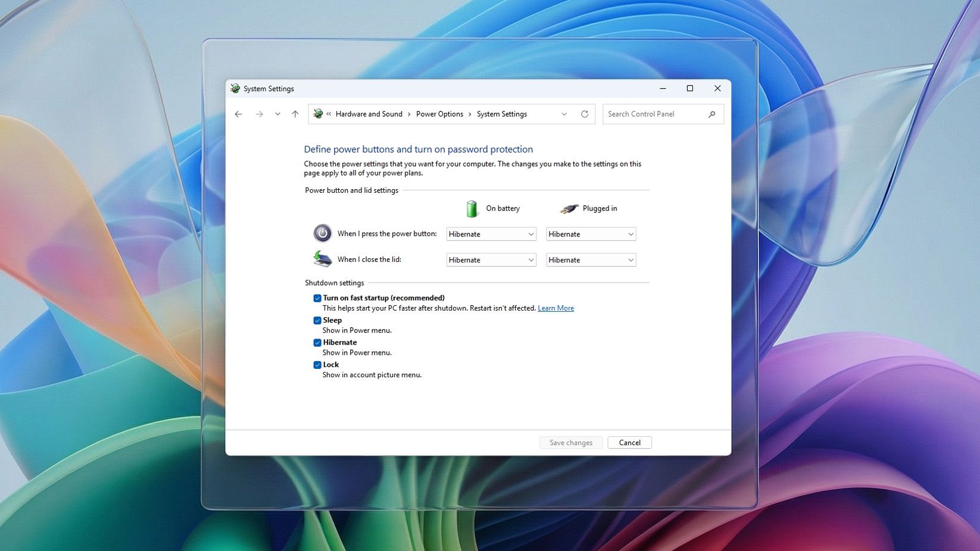This screenshot has width=980, height=551.
Task: Click the forward navigation arrow
Action: [259, 114]
